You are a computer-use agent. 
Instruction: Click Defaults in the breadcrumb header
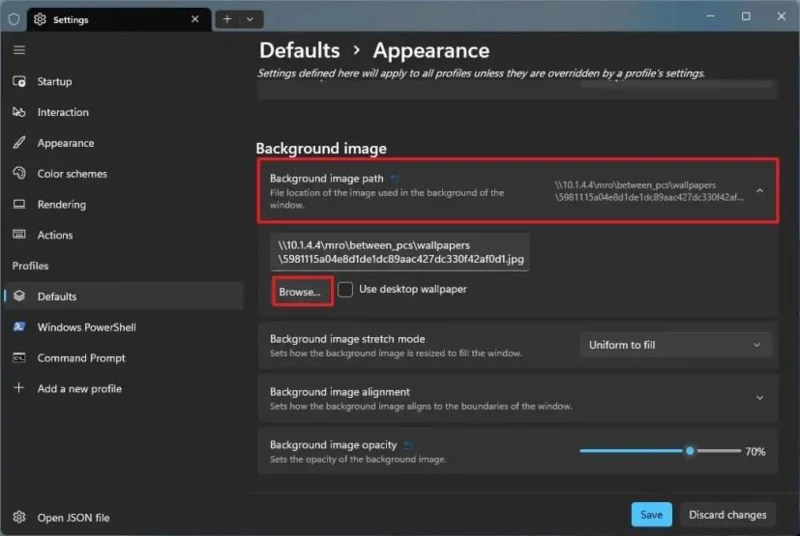(299, 50)
